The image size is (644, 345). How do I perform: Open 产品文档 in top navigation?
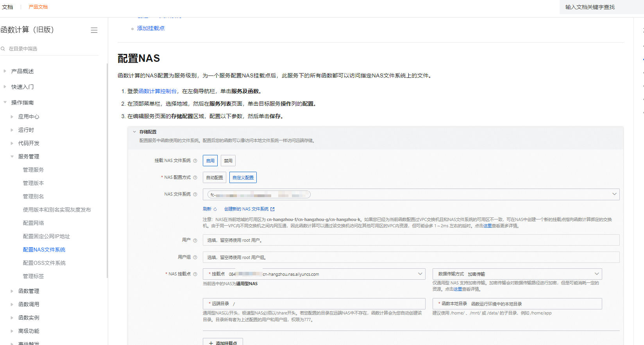[x=38, y=7]
